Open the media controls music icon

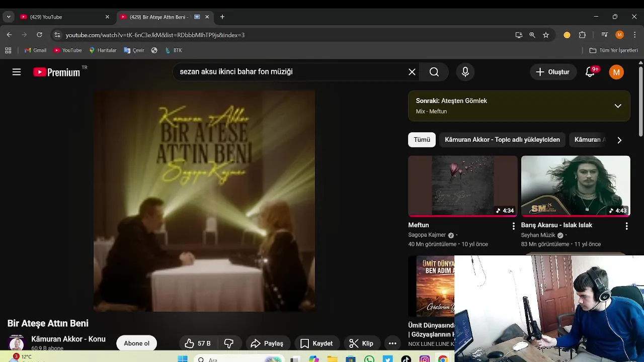(x=605, y=35)
